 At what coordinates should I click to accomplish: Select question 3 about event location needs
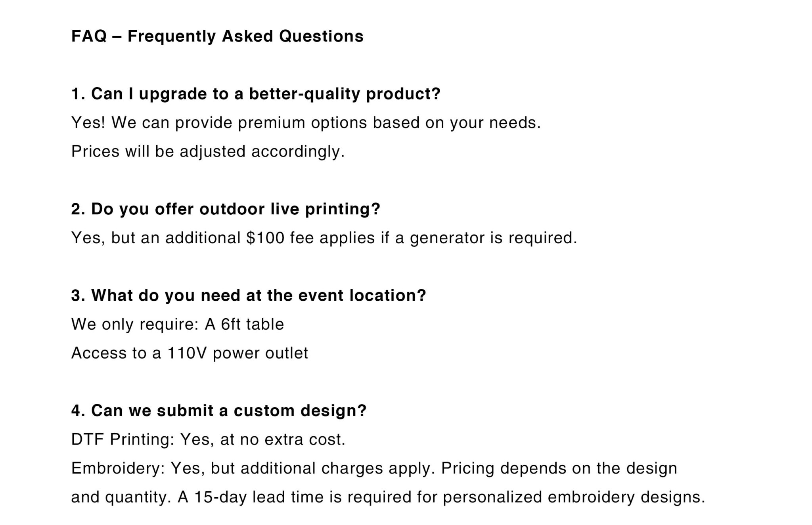point(249,295)
